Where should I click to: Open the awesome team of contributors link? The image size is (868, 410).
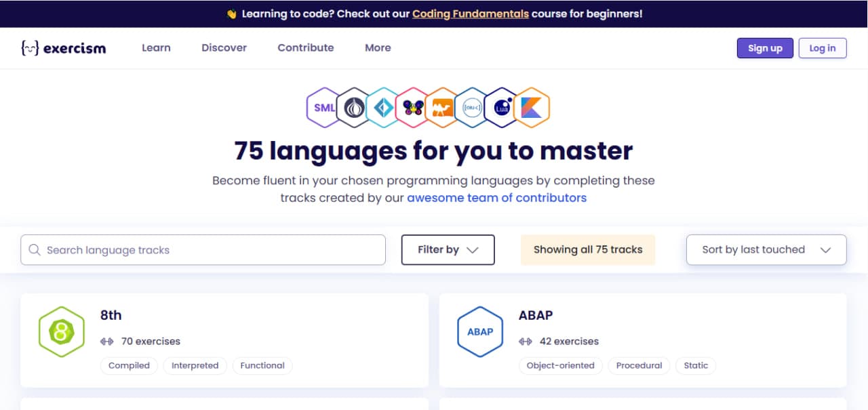click(x=497, y=199)
